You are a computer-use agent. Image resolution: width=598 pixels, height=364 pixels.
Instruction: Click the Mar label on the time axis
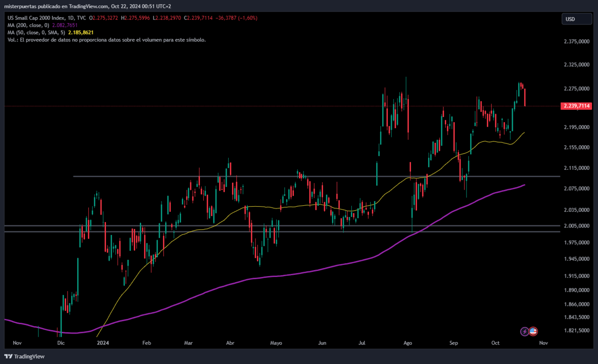(188, 343)
